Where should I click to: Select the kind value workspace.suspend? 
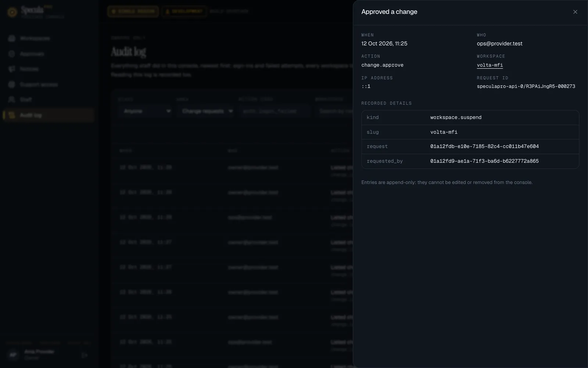[x=456, y=117]
